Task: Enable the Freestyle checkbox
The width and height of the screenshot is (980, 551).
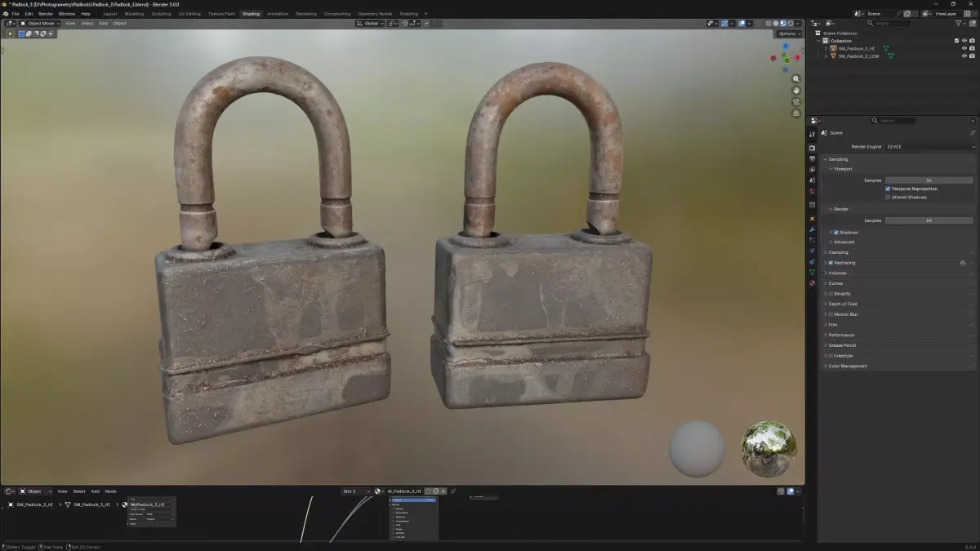Action: pos(831,356)
